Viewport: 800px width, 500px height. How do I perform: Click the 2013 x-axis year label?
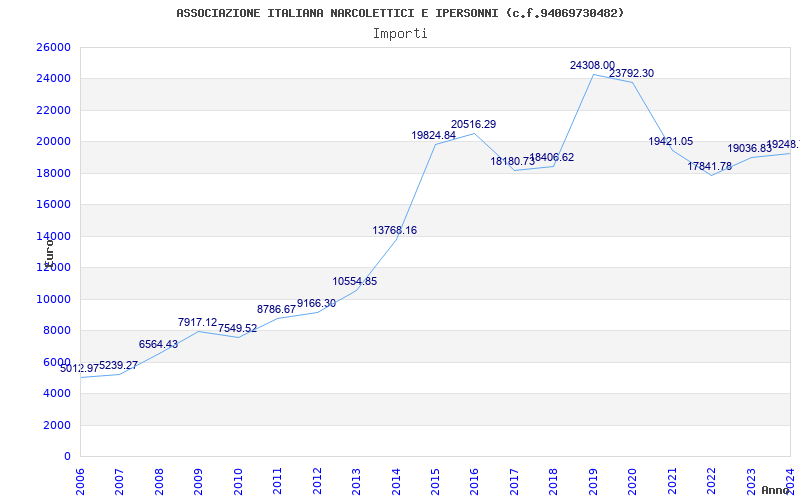click(x=356, y=482)
